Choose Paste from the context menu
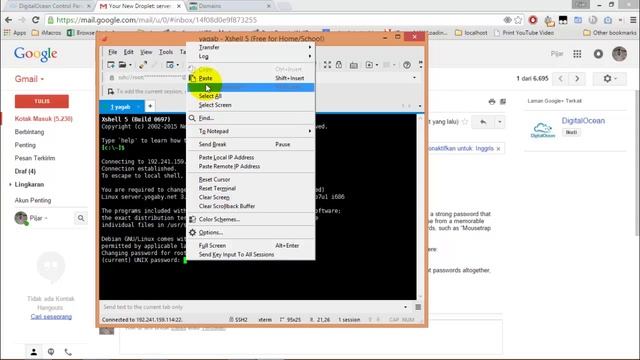 pyautogui.click(x=251, y=78)
